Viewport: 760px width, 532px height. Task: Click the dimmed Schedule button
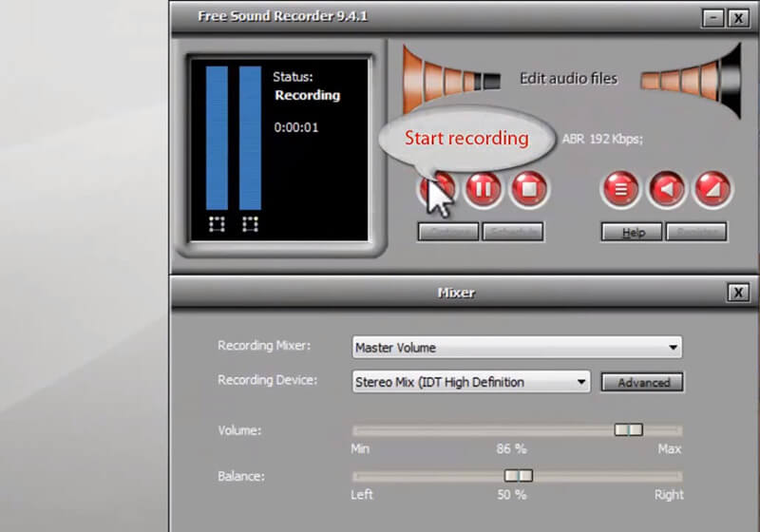tap(513, 232)
